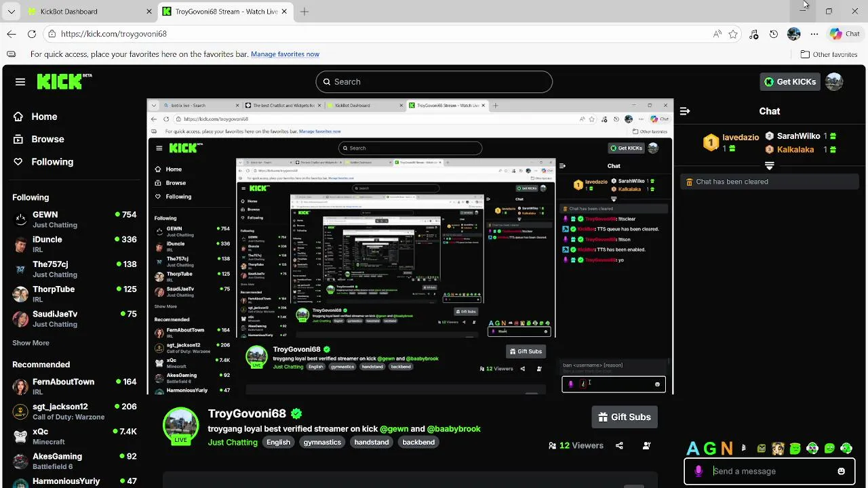This screenshot has width=868, height=488.
Task: Click lavedazio on the gift leaderboard
Action: [741, 137]
